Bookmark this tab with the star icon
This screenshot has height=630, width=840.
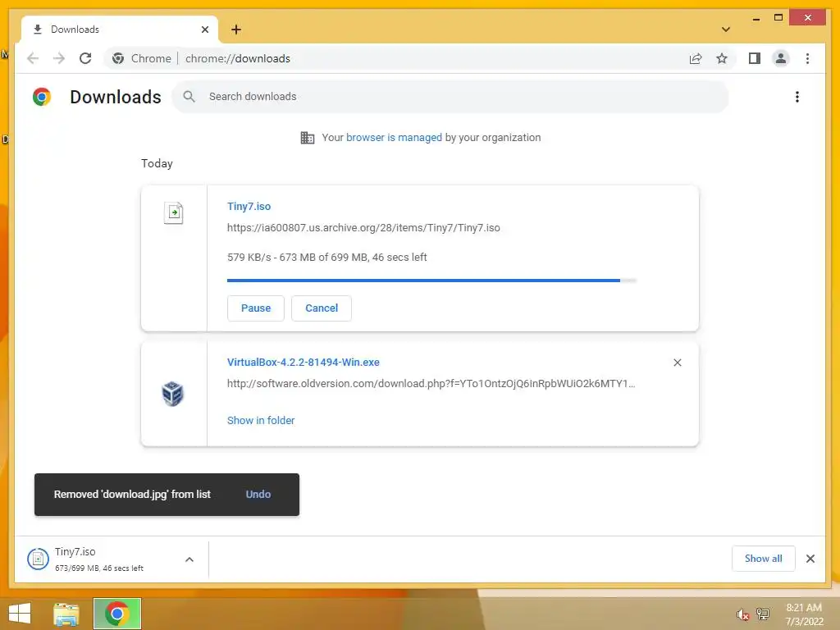point(722,58)
